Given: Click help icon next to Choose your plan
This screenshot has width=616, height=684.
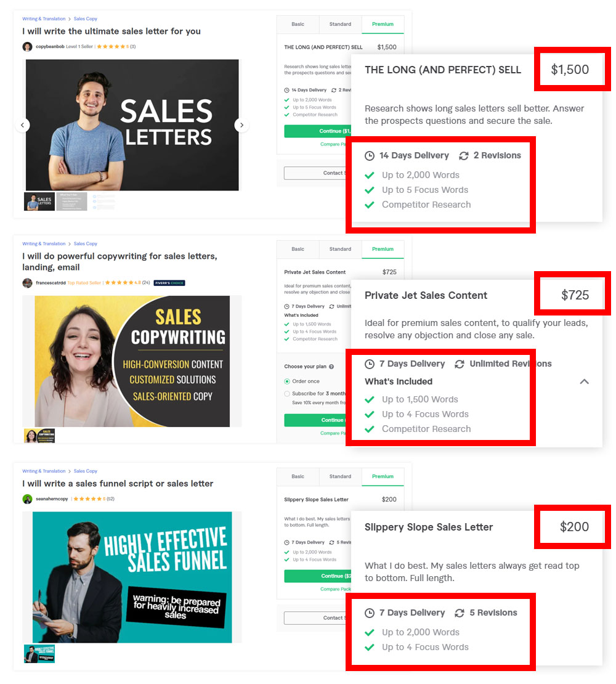Looking at the screenshot, I should [x=331, y=367].
